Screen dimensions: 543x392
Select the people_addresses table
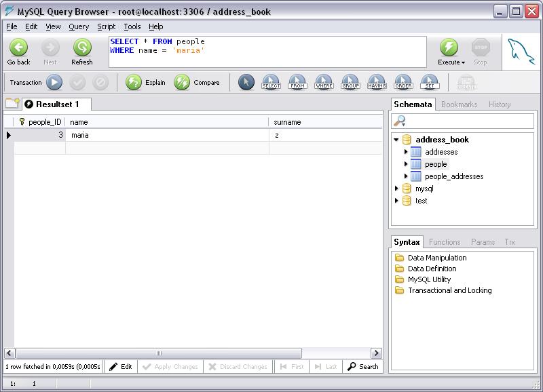454,176
